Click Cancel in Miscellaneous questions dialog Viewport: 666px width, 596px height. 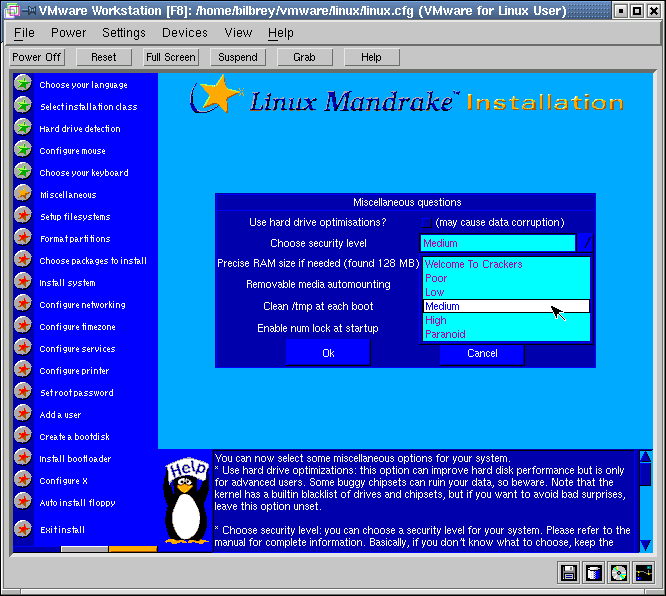(x=482, y=353)
